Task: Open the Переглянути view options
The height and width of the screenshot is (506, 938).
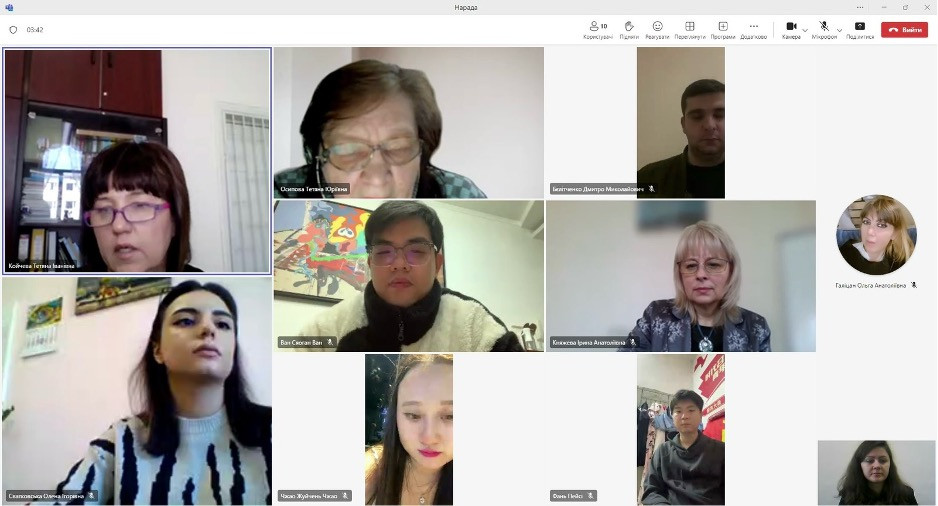Action: click(690, 30)
